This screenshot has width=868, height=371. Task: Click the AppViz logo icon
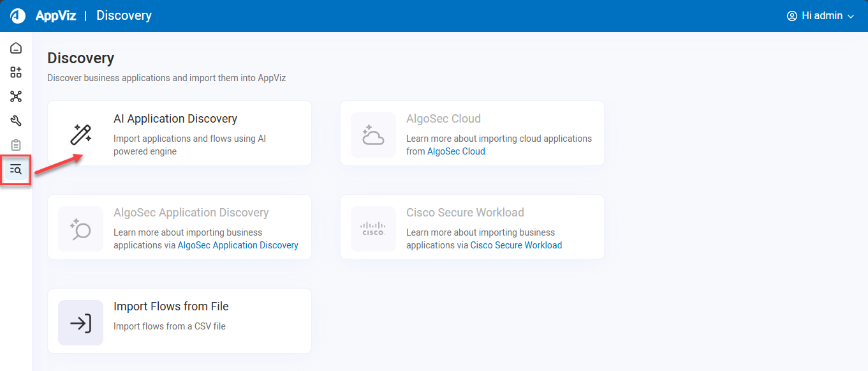coord(18,16)
